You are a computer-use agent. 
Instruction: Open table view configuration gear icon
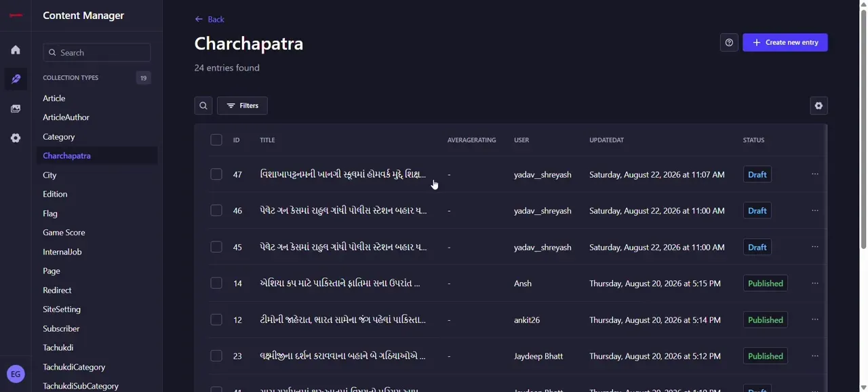point(818,106)
